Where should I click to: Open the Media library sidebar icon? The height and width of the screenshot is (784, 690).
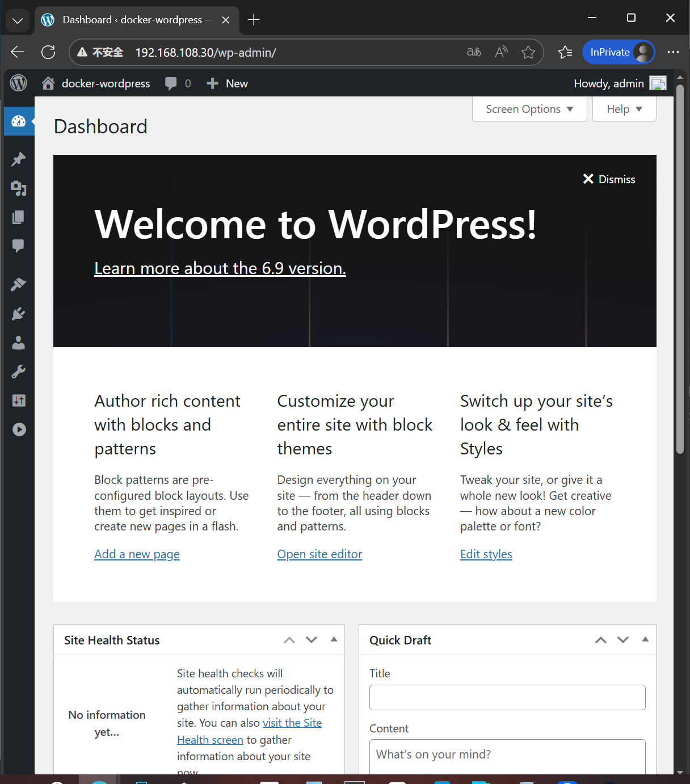point(19,188)
